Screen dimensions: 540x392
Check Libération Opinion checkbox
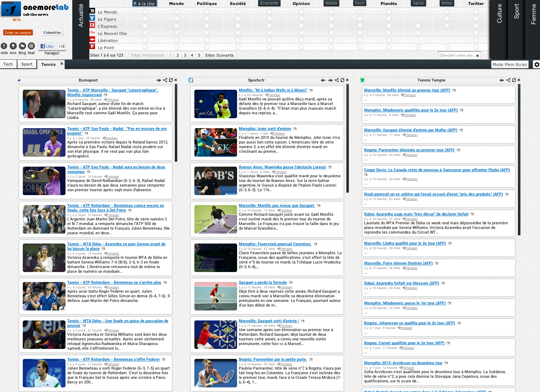(x=302, y=40)
